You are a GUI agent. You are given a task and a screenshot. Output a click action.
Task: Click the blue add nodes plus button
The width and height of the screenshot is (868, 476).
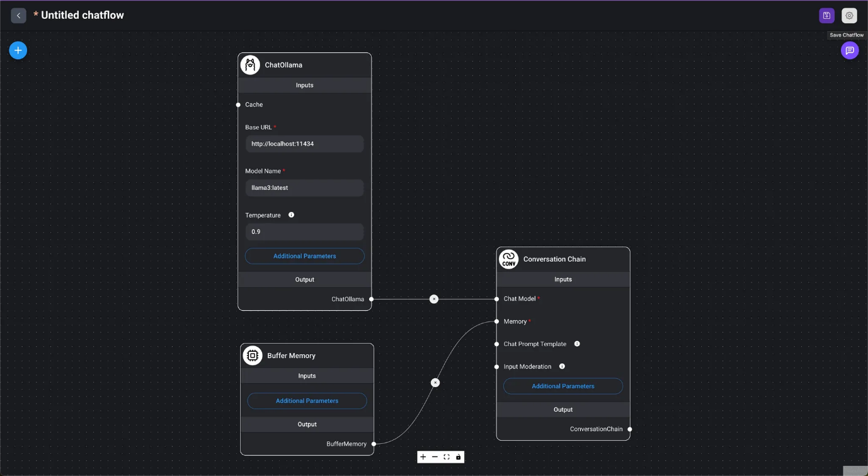point(18,50)
